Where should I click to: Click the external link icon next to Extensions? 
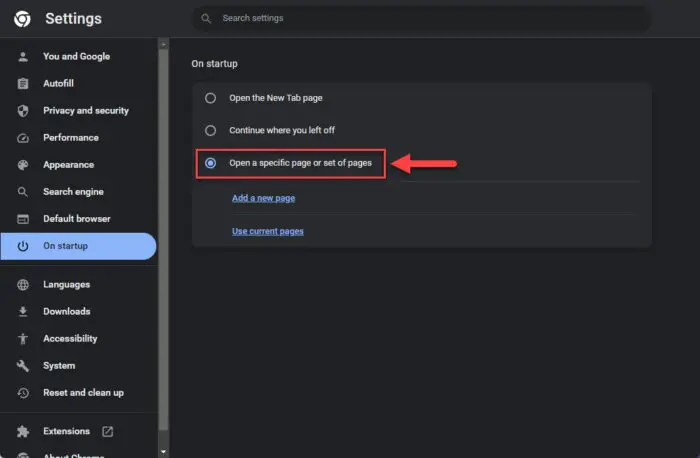coord(108,431)
